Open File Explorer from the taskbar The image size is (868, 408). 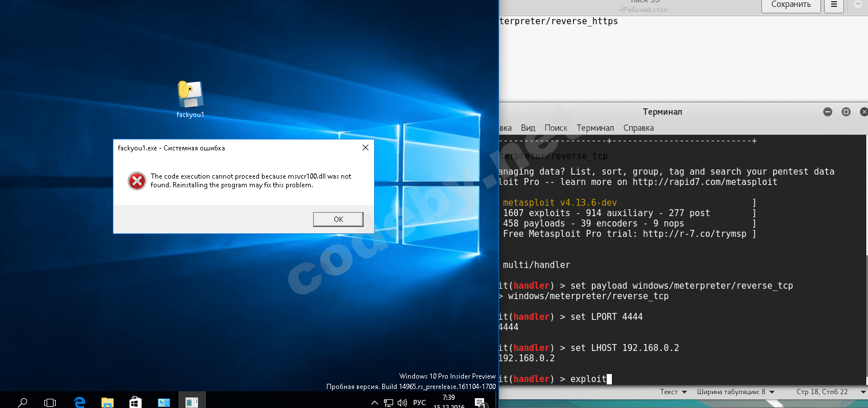[x=108, y=402]
